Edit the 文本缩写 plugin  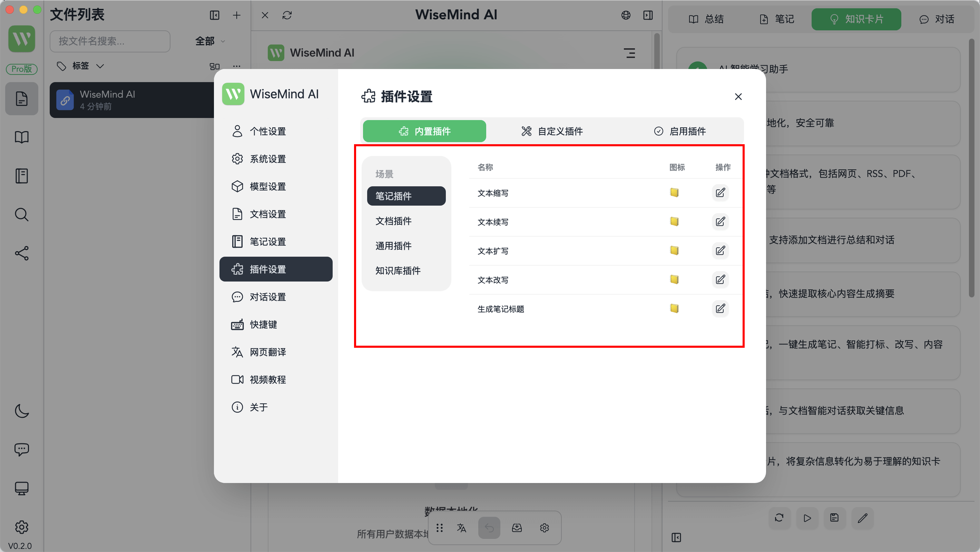coord(720,193)
